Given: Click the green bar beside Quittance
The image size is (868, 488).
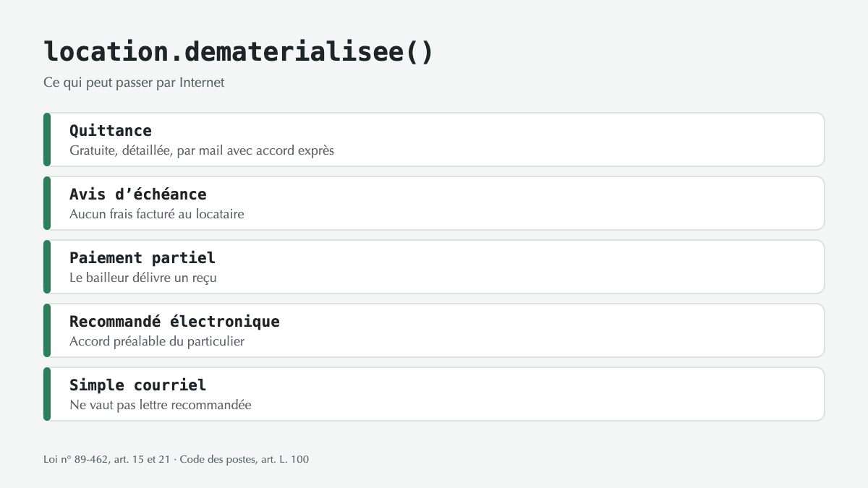Looking at the screenshot, I should pyautogui.click(x=47, y=140).
